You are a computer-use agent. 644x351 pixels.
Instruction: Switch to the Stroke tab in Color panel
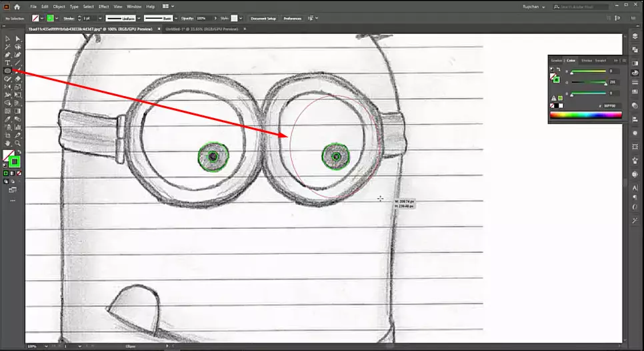click(x=587, y=61)
